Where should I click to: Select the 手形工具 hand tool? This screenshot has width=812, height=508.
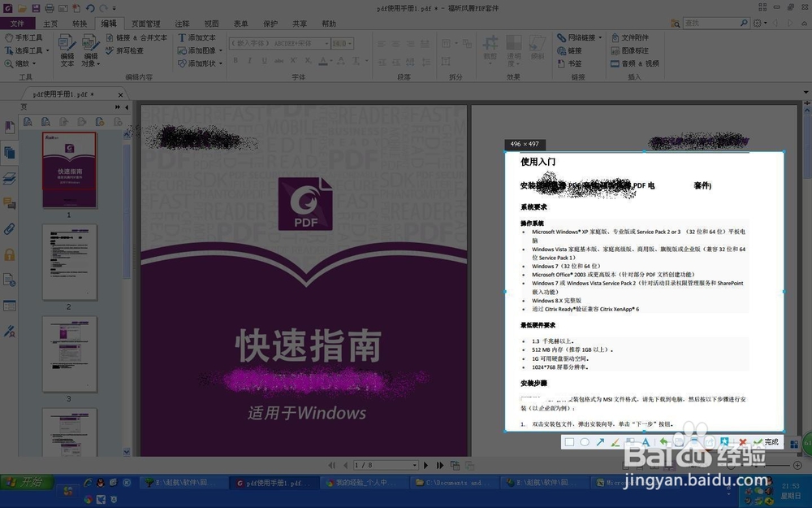click(24, 38)
